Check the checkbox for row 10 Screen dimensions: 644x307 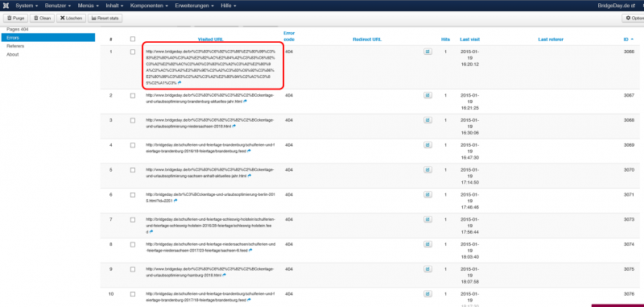pyautogui.click(x=132, y=294)
